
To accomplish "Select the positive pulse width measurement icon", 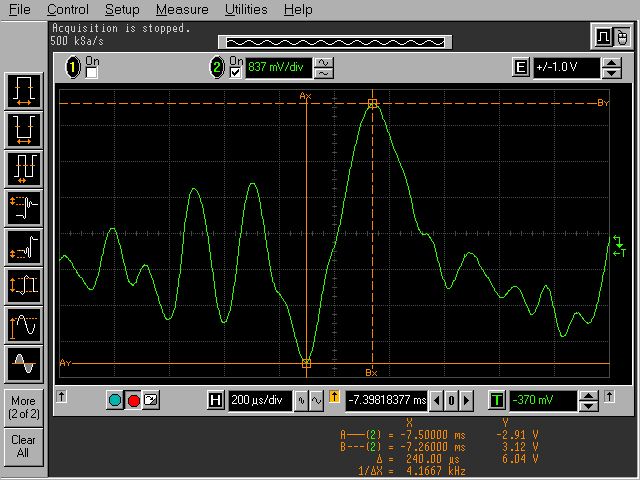I will point(24,91).
